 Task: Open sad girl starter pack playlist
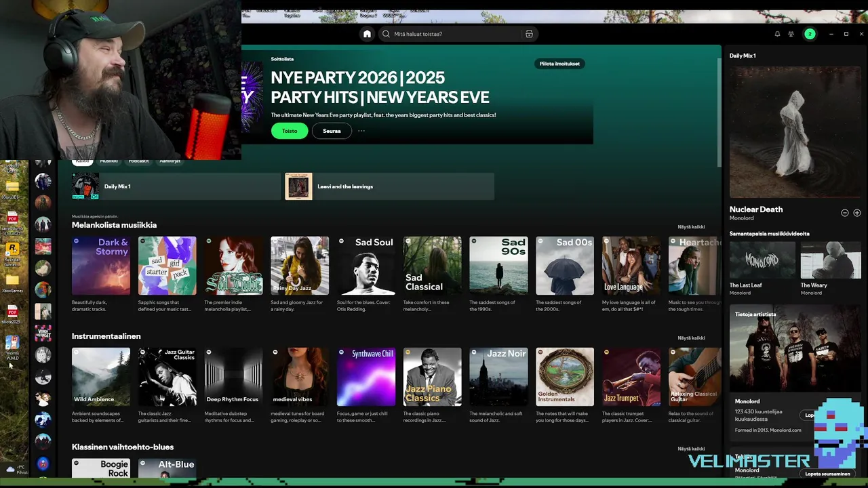pos(167,266)
